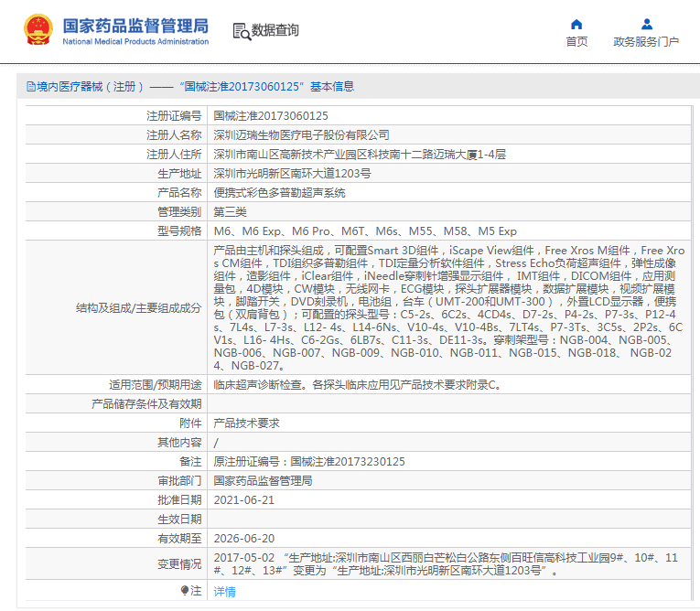Click approval date 2021-06-21
Image resolution: width=700 pixels, height=611 pixels.
click(243, 500)
